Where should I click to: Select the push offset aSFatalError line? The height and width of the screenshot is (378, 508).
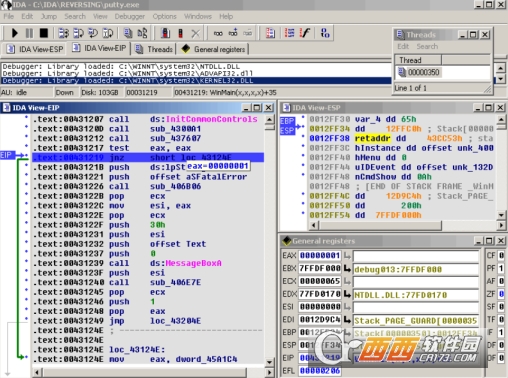pos(147,177)
